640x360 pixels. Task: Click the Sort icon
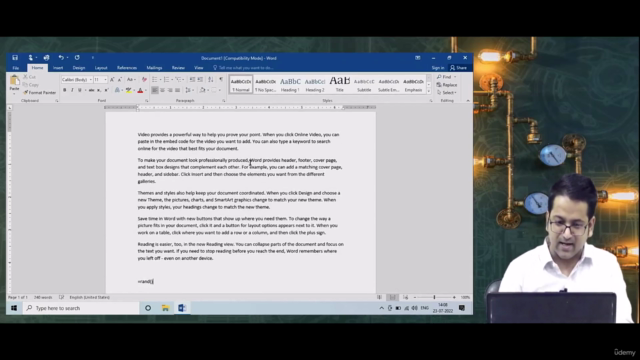click(211, 79)
